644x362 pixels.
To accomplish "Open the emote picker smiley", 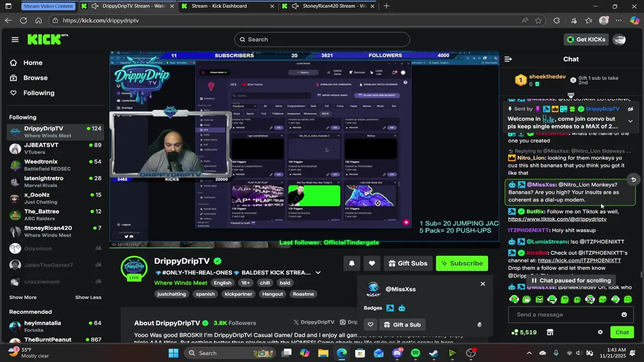I will (x=624, y=315).
